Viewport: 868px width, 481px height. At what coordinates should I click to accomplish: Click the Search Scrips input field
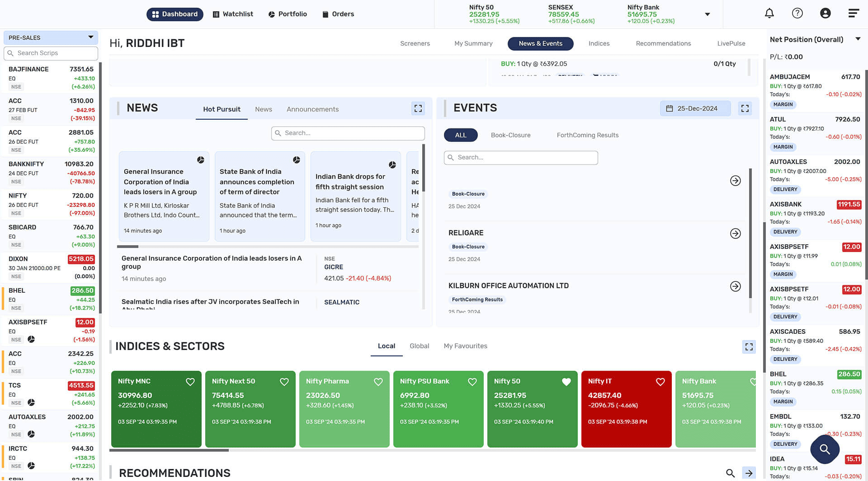pos(51,53)
